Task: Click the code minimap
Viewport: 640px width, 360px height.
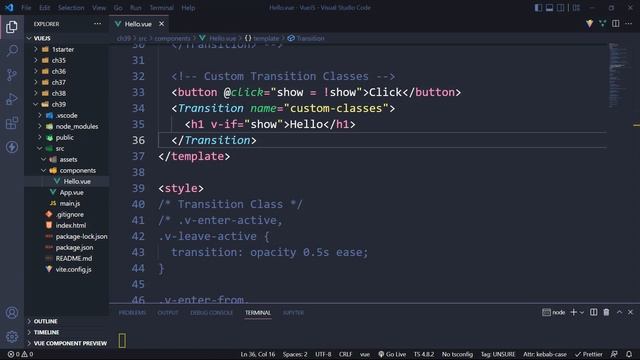Action: (619, 76)
